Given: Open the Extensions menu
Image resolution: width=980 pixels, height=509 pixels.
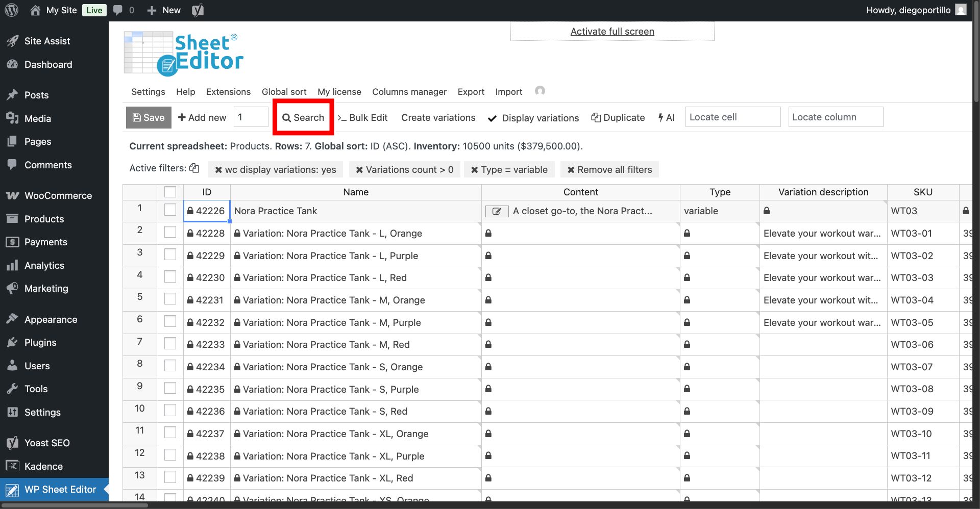Looking at the screenshot, I should point(228,92).
